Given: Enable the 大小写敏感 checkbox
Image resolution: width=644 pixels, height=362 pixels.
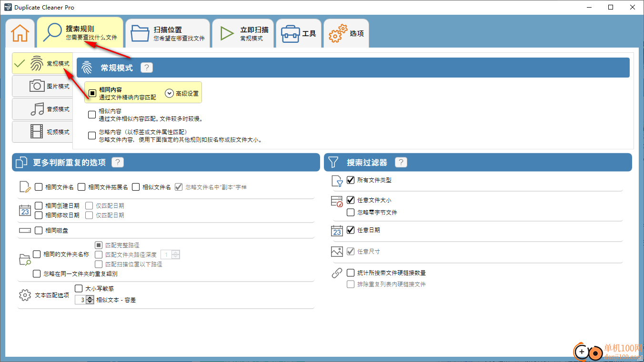Looking at the screenshot, I should pyautogui.click(x=79, y=288).
